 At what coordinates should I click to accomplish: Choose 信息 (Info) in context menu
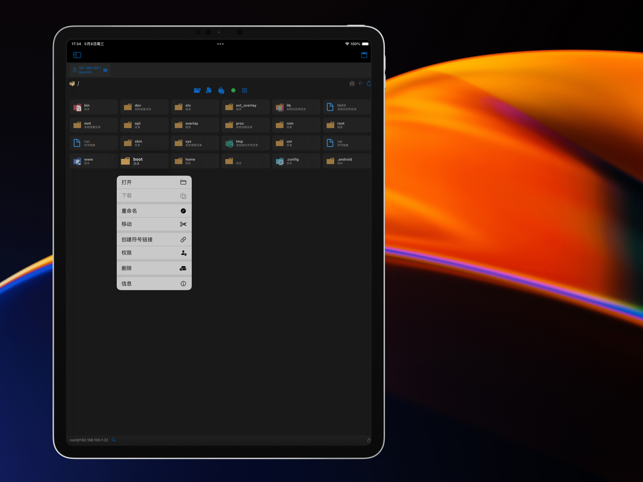click(x=154, y=283)
